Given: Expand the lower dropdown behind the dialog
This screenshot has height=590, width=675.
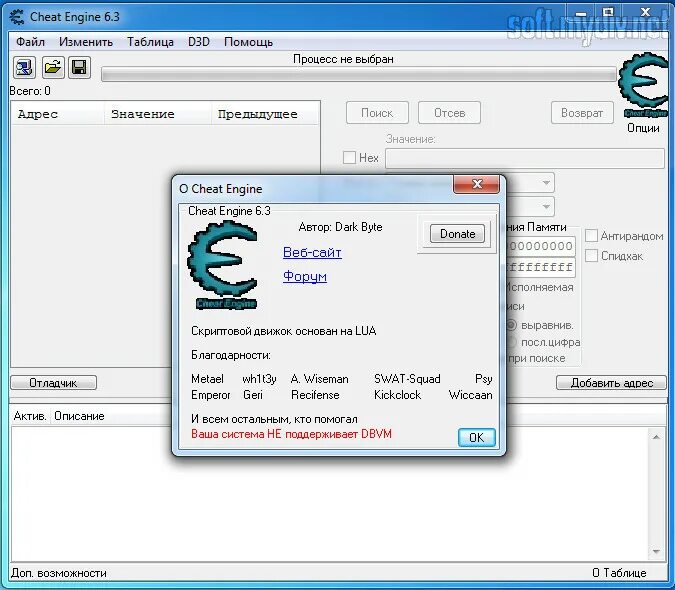Looking at the screenshot, I should coord(546,207).
